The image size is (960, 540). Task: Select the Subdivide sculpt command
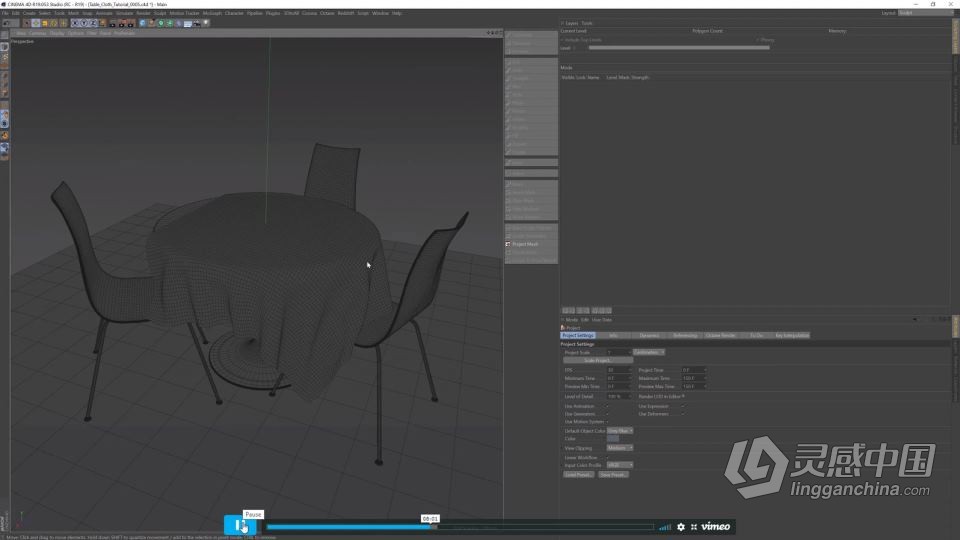(x=531, y=35)
